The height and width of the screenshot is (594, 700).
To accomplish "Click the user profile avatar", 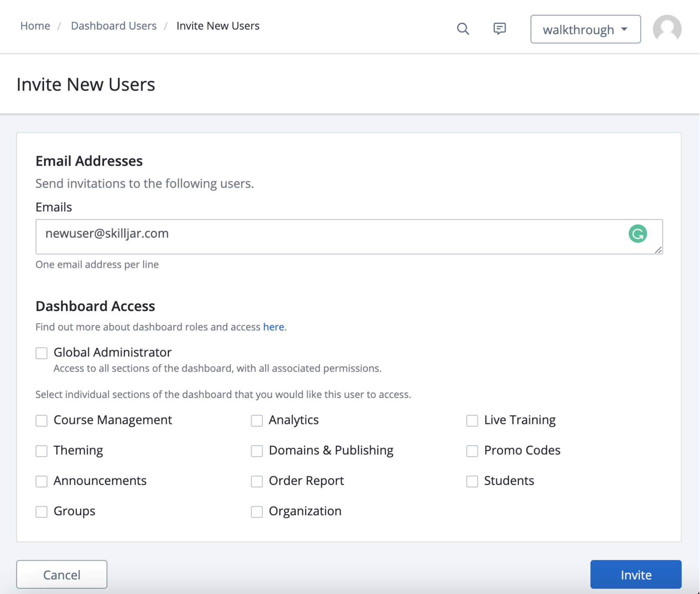I will (667, 29).
